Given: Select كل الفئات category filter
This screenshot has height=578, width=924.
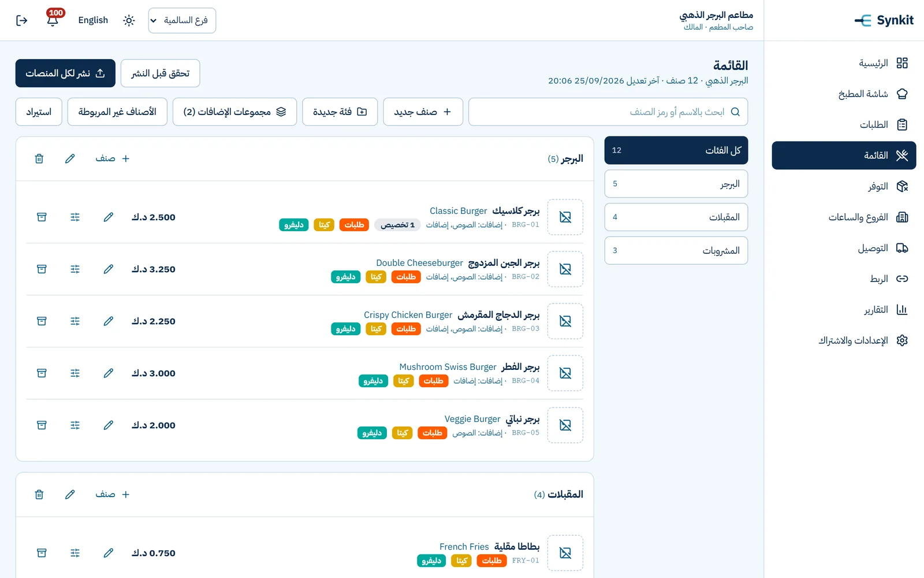Looking at the screenshot, I should (676, 150).
